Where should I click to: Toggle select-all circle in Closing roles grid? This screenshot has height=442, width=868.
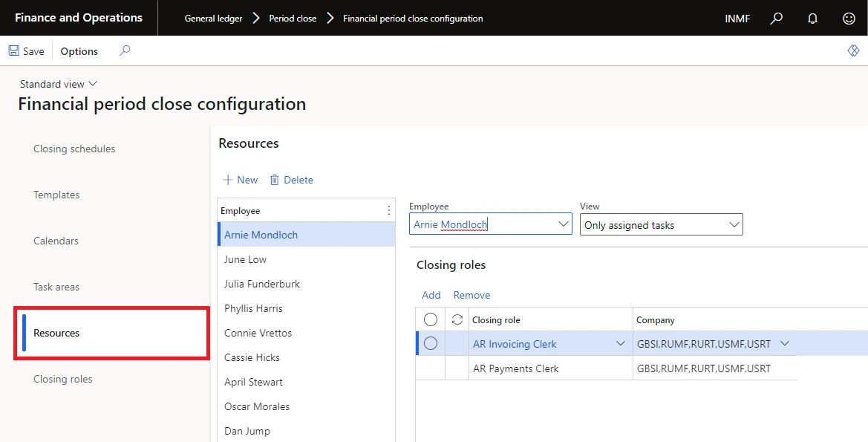431,319
